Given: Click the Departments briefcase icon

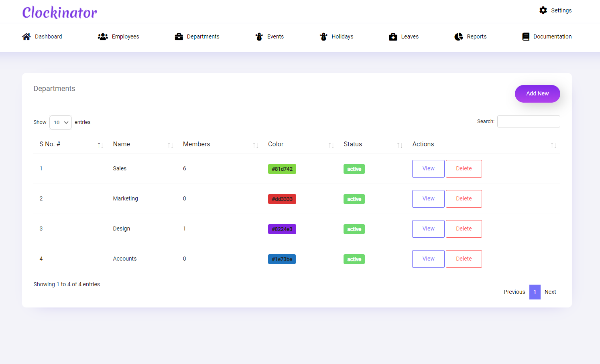Looking at the screenshot, I should tap(179, 36).
